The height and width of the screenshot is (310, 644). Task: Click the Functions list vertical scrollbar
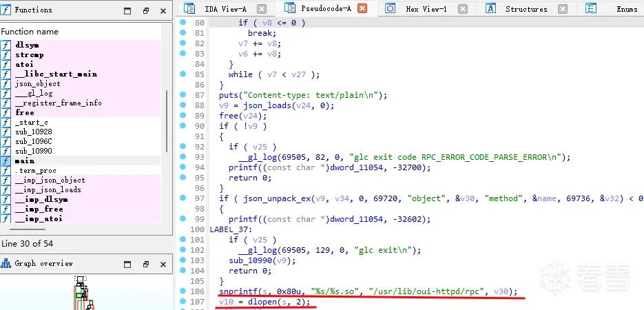coord(167,121)
